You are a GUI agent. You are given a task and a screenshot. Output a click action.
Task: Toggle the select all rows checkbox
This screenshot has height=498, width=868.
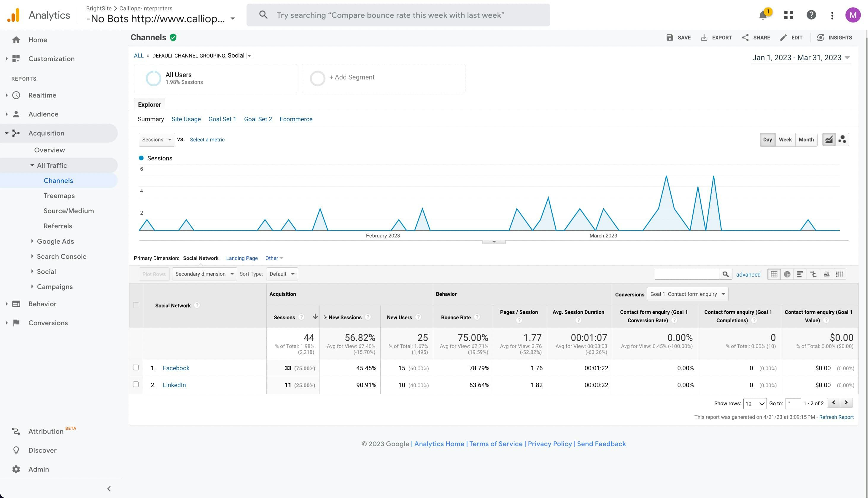(x=136, y=305)
